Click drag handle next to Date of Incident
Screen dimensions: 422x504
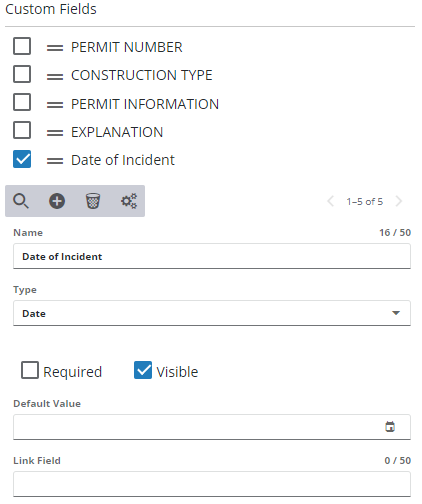[x=55, y=161]
